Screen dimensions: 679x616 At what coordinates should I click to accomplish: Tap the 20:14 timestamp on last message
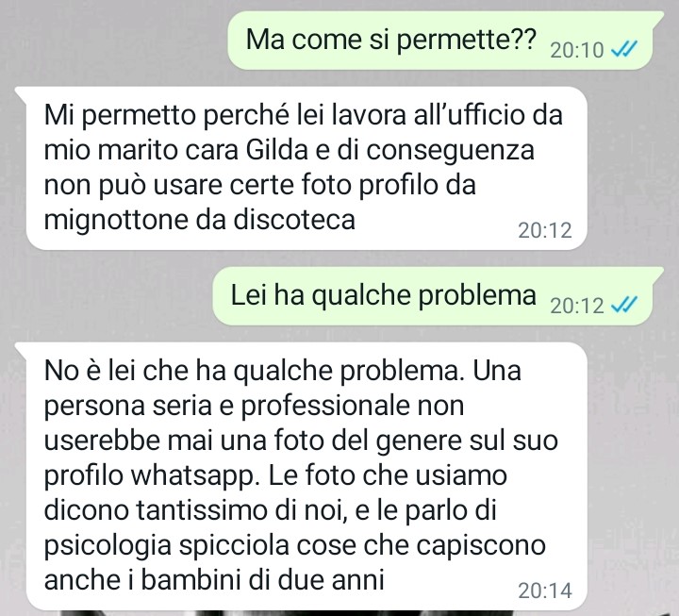tap(545, 591)
